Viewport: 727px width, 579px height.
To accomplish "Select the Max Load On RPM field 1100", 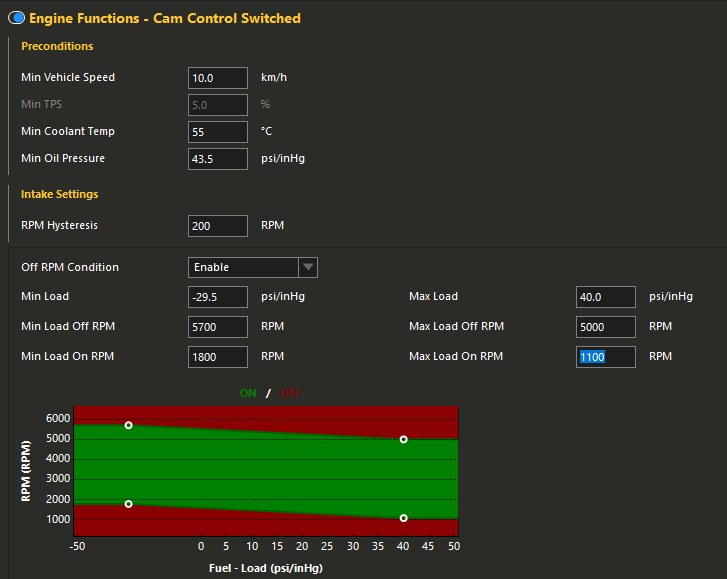I will 606,357.
